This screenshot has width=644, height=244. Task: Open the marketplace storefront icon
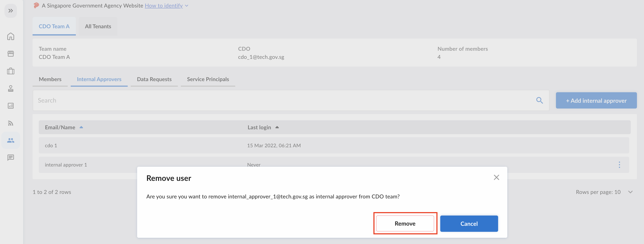(x=10, y=54)
